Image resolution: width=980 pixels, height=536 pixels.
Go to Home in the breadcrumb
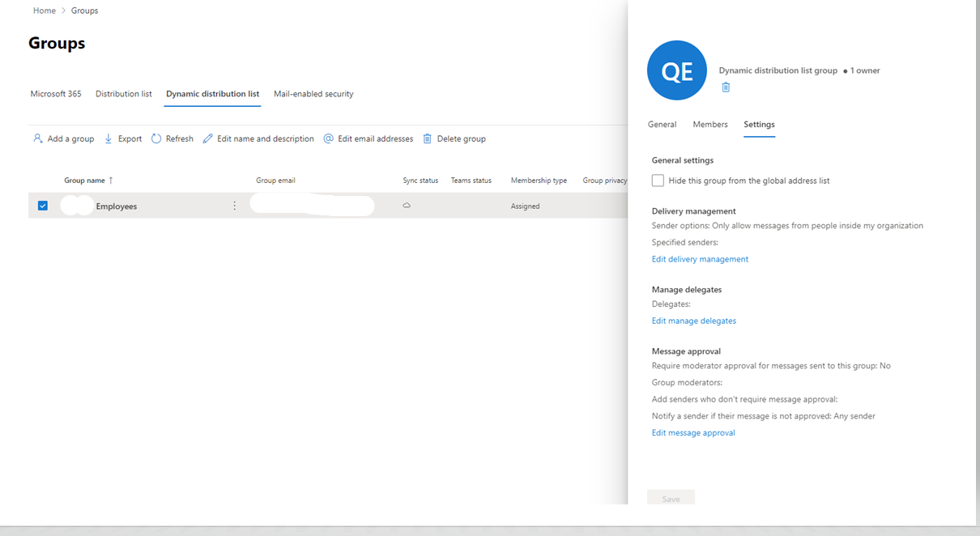click(x=45, y=11)
